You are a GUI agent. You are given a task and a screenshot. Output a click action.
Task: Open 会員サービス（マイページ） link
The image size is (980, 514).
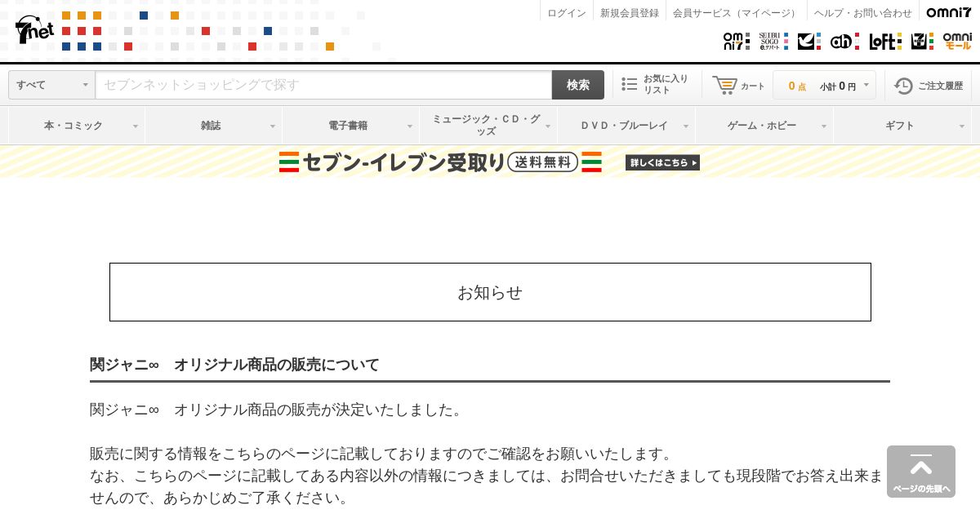(x=736, y=13)
